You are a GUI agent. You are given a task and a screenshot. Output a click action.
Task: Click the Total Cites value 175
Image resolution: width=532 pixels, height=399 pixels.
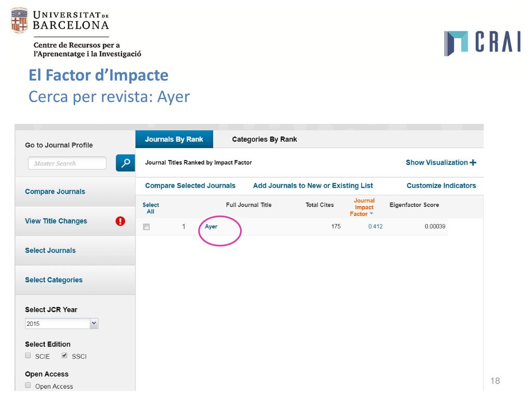336,227
